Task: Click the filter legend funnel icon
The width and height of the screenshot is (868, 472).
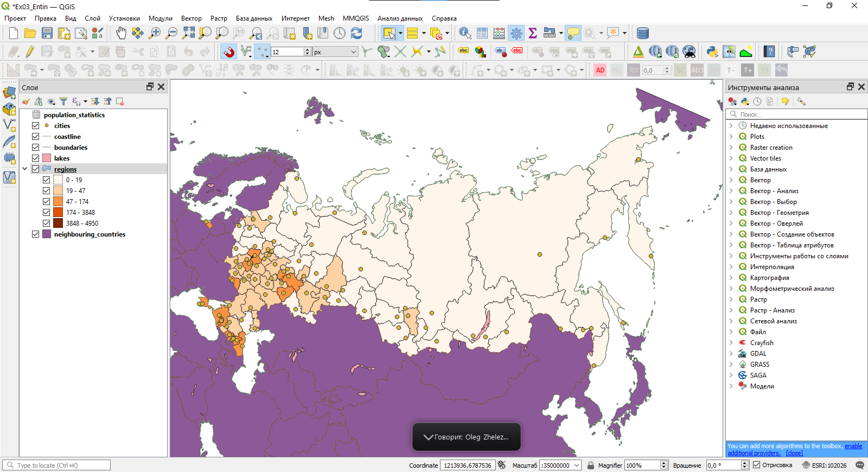Action: (x=63, y=101)
